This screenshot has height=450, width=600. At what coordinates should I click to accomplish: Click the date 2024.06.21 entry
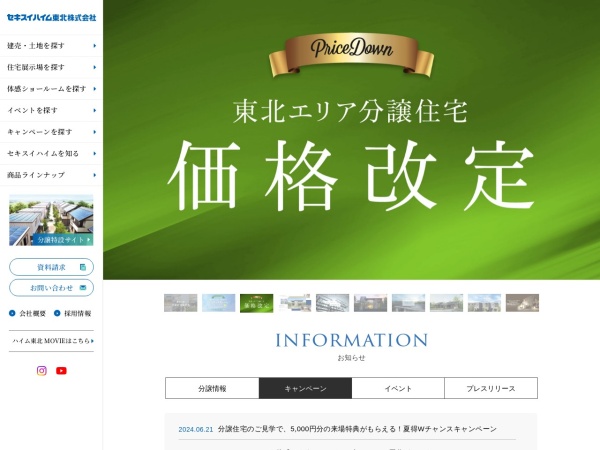pyautogui.click(x=196, y=429)
